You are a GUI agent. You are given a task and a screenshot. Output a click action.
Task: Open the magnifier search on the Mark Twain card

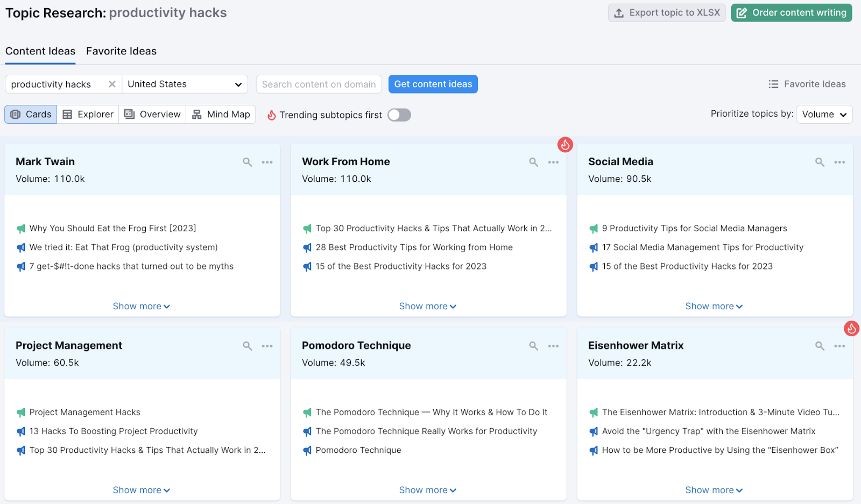pyautogui.click(x=247, y=161)
